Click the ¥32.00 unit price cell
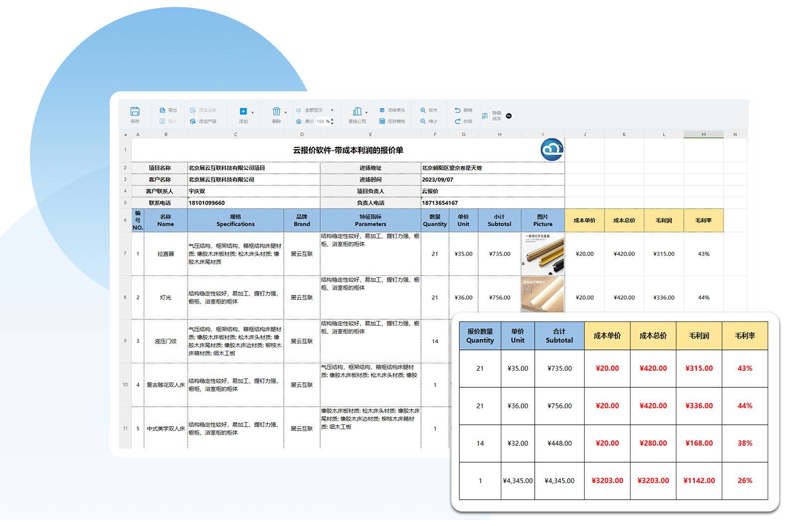 pyautogui.click(x=518, y=443)
